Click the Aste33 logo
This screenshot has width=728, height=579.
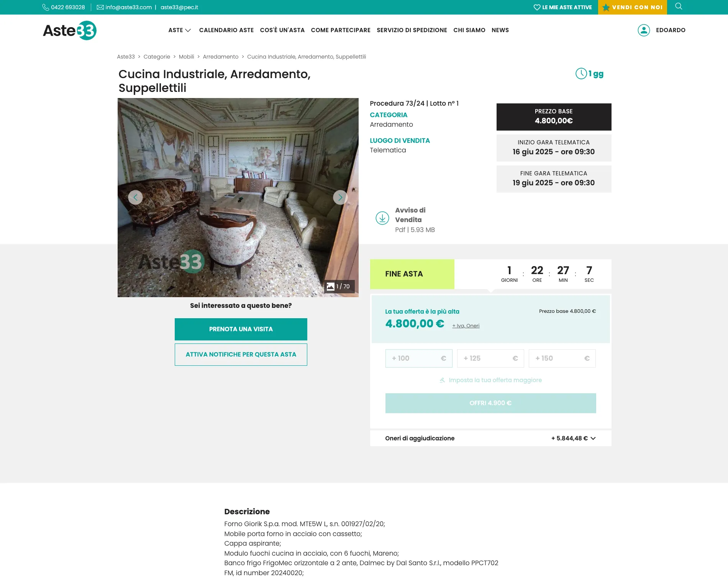point(70,30)
